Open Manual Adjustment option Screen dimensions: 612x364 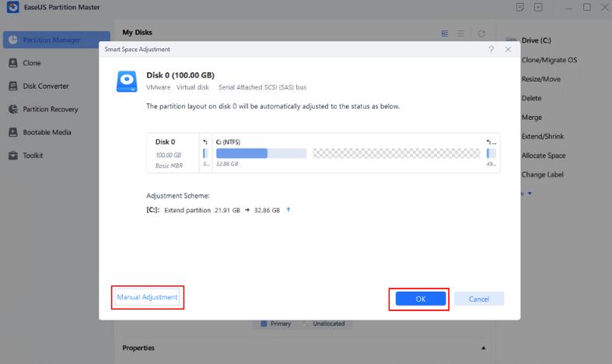tap(147, 297)
